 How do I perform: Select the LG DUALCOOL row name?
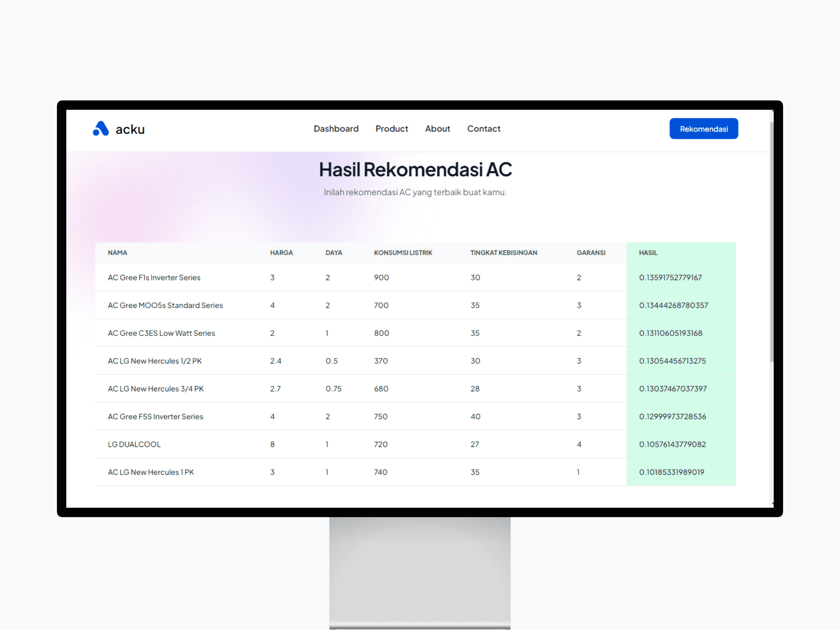(134, 444)
